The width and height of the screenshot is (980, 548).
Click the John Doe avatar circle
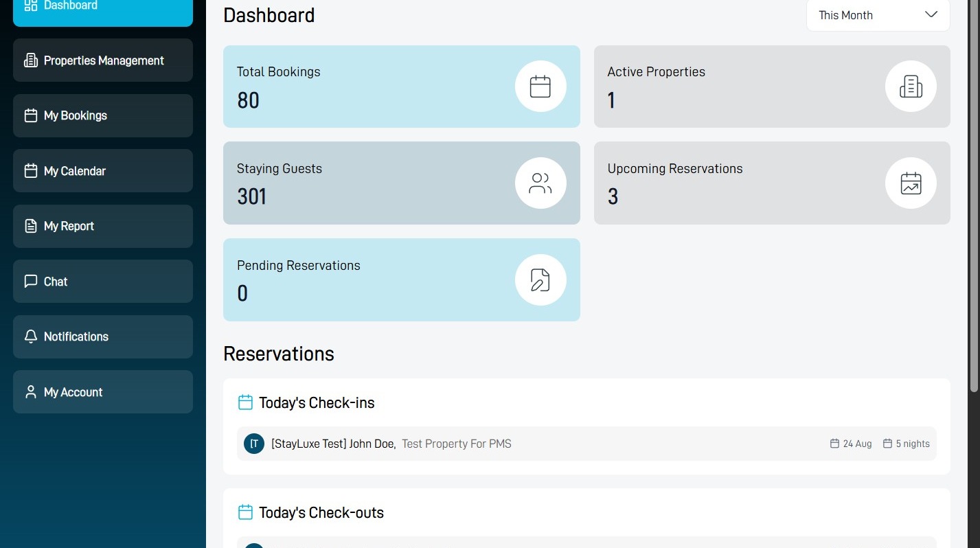(254, 444)
